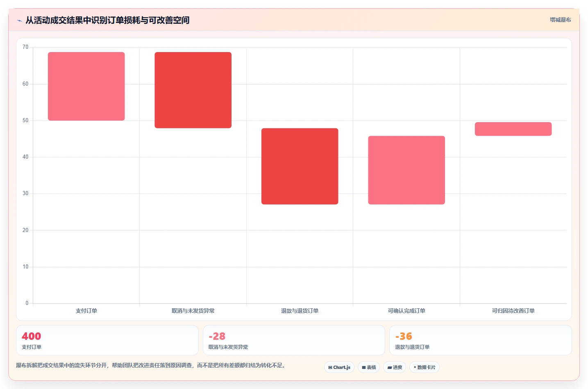Click the 可确认完成订单 x-axis label
This screenshot has height=389, width=588.
[406, 311]
